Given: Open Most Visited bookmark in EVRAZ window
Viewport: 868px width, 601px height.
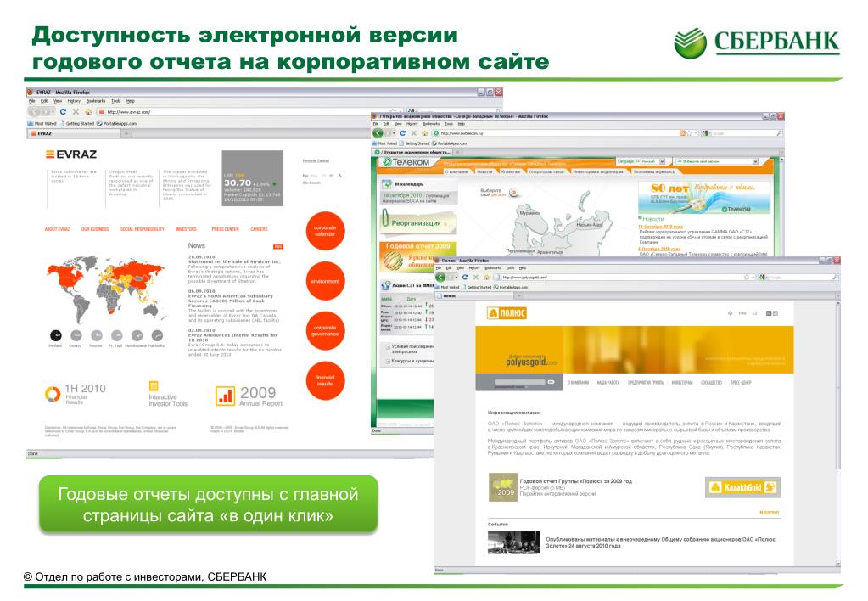Looking at the screenshot, I should pyautogui.click(x=42, y=124).
